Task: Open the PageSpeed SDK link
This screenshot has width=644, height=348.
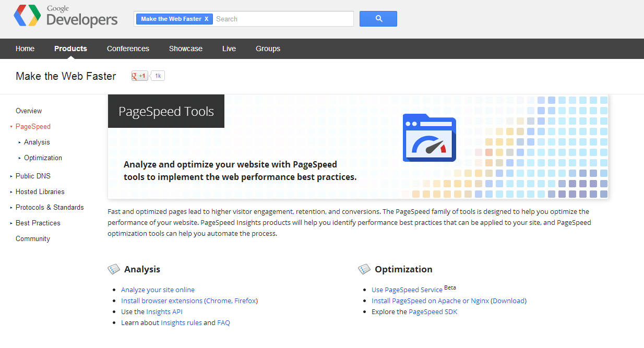Action: (x=433, y=311)
